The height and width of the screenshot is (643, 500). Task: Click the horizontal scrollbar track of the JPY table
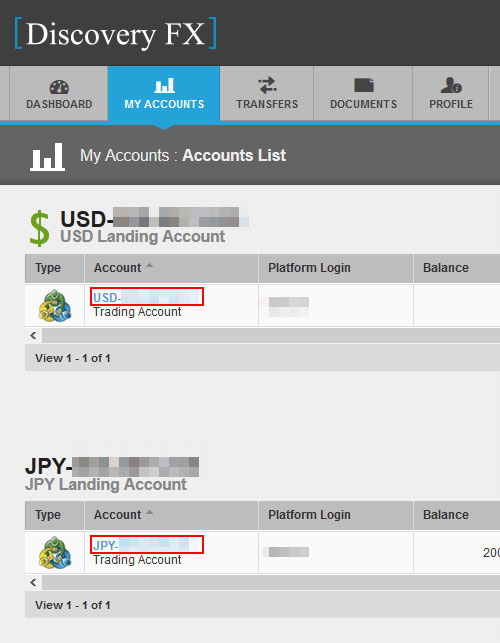tap(271, 582)
